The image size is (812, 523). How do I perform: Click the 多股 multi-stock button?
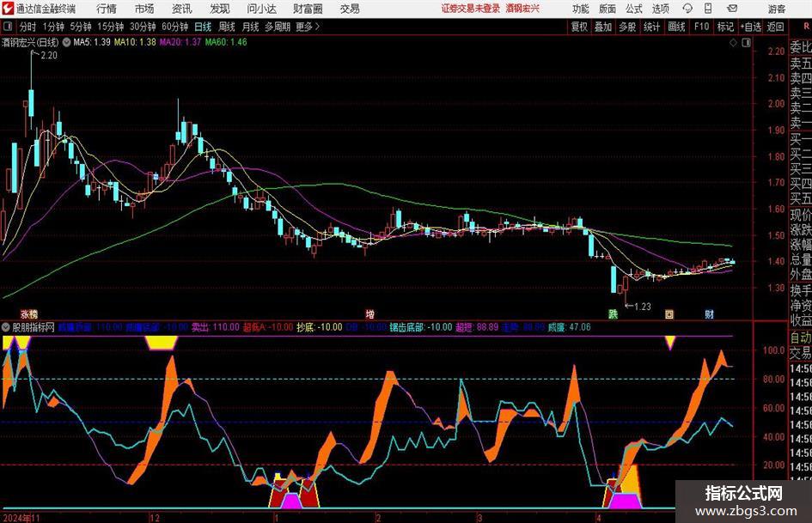627,27
